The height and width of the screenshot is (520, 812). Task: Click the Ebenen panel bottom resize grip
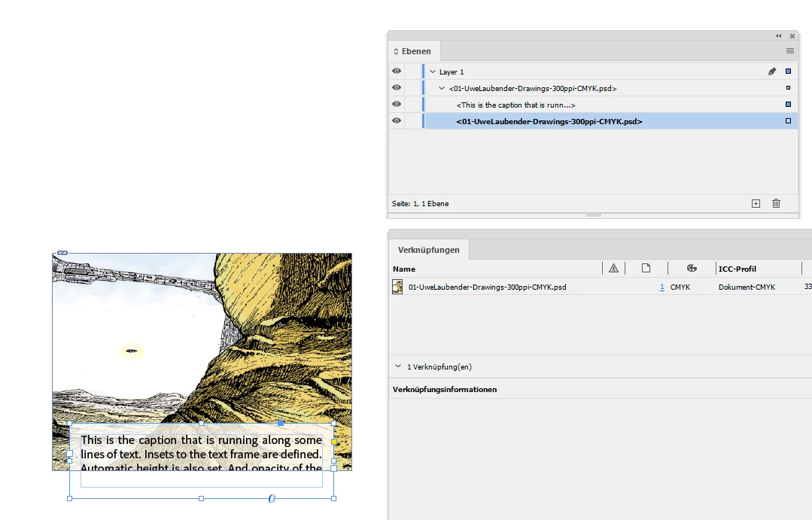(x=593, y=215)
